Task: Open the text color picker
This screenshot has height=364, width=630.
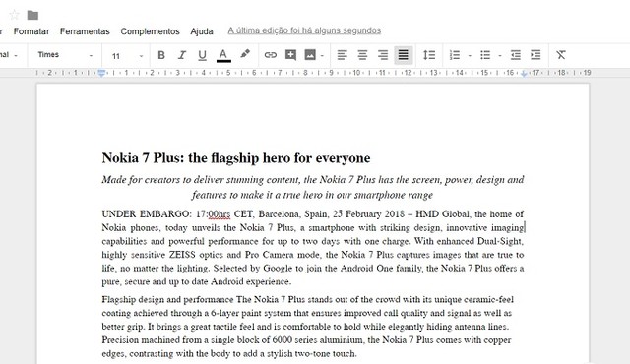Action: (x=223, y=55)
